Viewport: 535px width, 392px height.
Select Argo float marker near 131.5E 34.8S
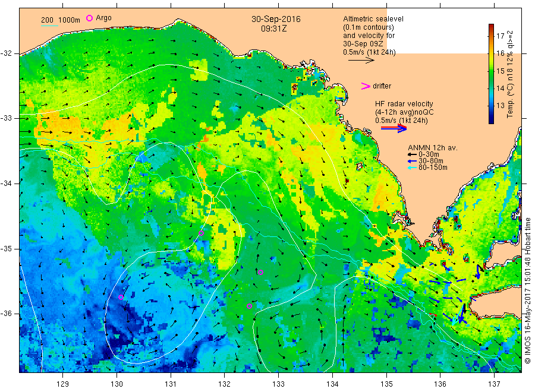click(x=202, y=233)
